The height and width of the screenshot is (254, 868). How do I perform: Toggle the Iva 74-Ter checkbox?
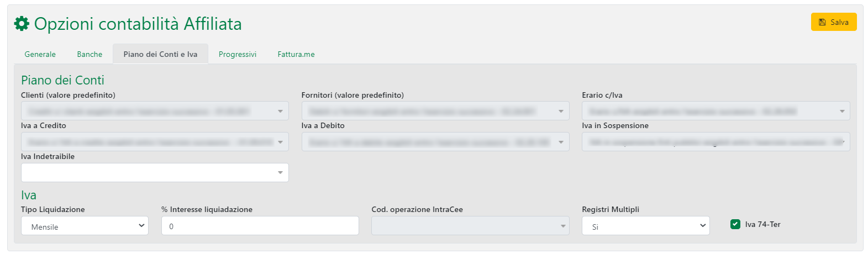click(x=735, y=224)
